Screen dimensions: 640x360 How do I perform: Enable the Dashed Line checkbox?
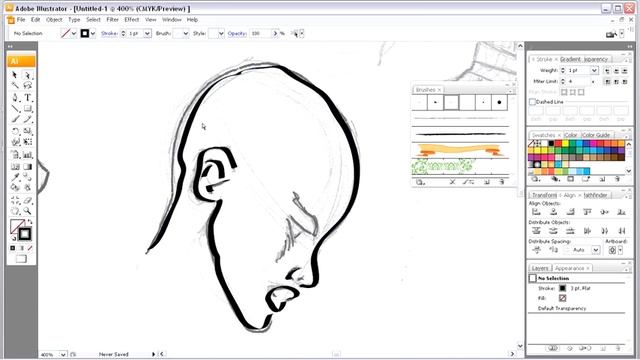pos(532,102)
